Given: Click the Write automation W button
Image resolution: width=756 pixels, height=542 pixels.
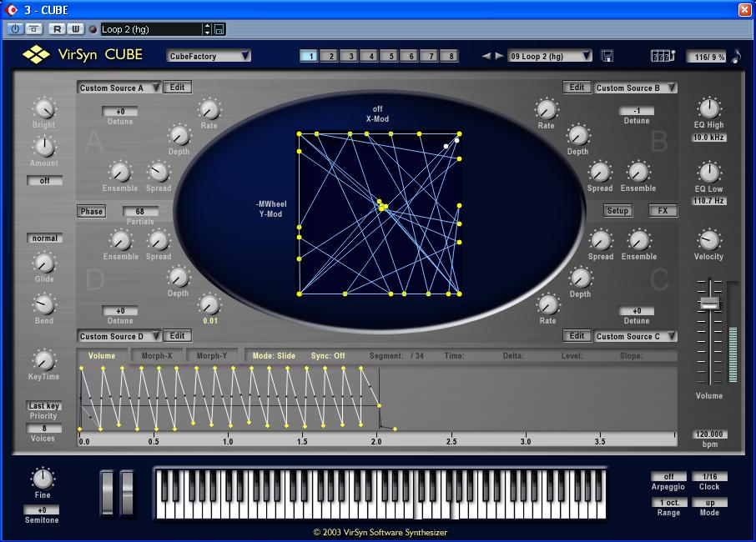Looking at the screenshot, I should (76, 29).
